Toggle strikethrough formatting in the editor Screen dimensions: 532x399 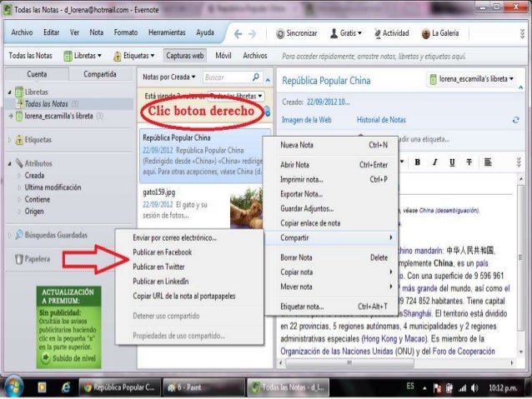point(469,162)
